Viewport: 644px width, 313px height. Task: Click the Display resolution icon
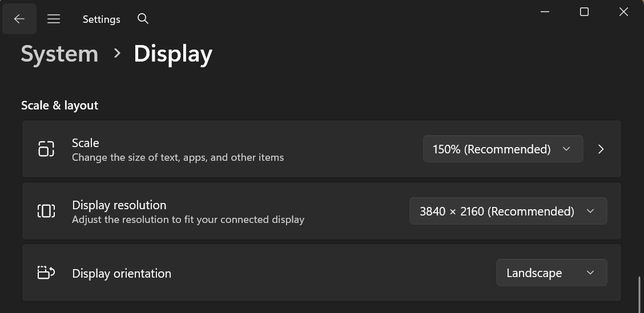tap(46, 211)
